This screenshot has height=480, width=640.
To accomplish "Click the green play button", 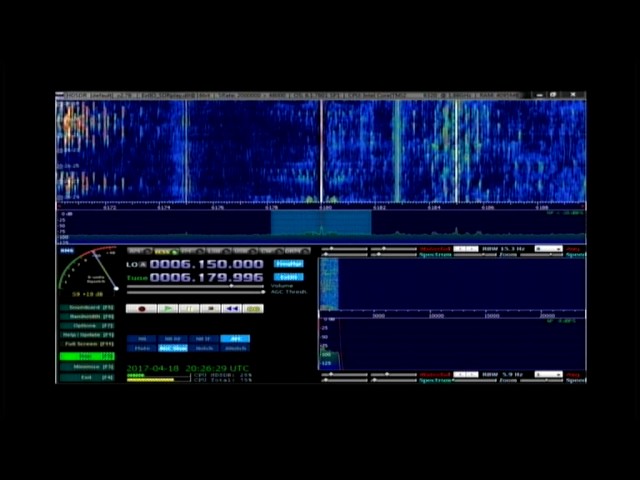I will coord(168,309).
